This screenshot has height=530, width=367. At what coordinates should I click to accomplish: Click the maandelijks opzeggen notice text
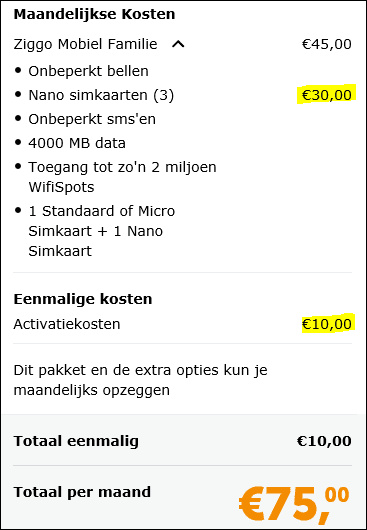click(141, 380)
